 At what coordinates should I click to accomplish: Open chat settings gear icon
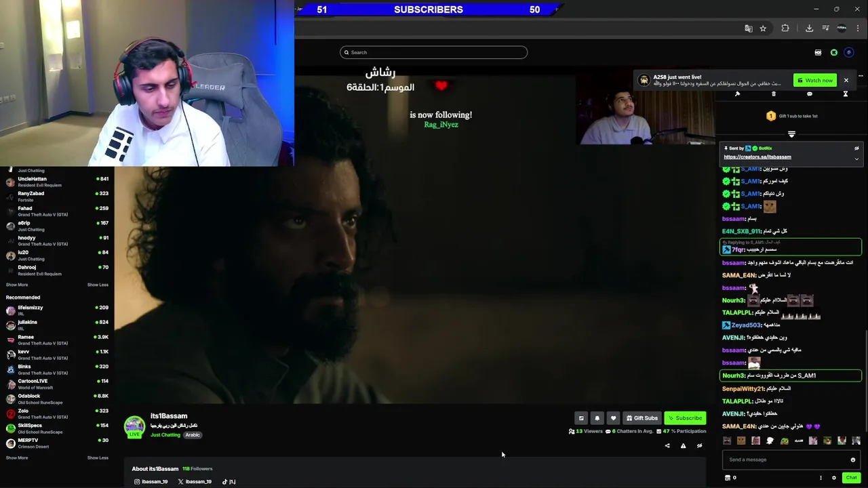coord(834,478)
